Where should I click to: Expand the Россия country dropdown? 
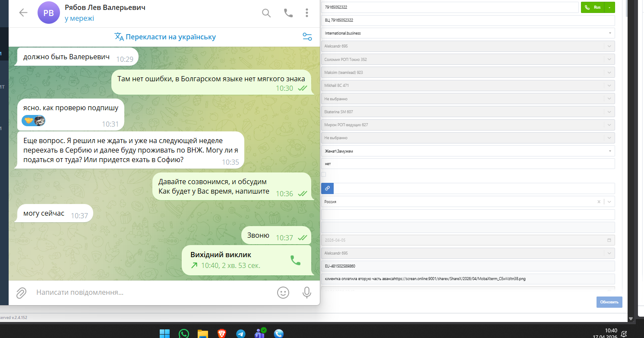(609, 202)
